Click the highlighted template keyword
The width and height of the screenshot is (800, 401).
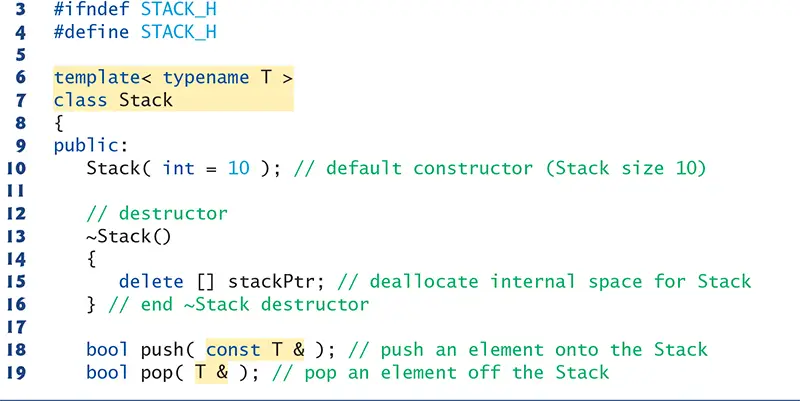pos(97,78)
